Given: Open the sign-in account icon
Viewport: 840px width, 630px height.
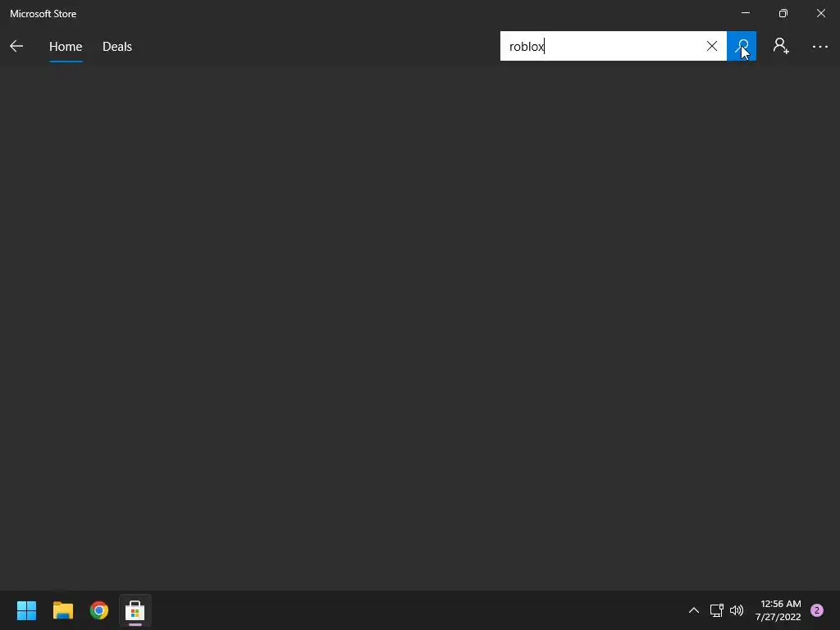Looking at the screenshot, I should click(781, 46).
